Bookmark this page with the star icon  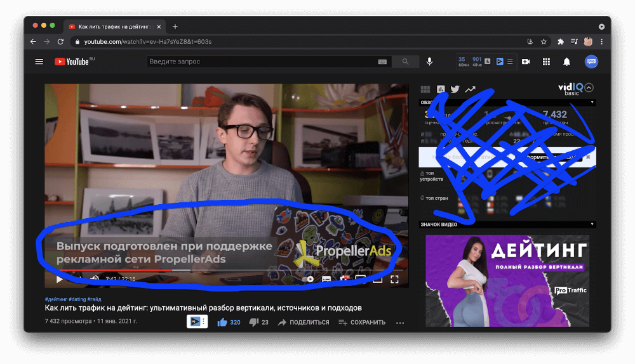tap(544, 41)
